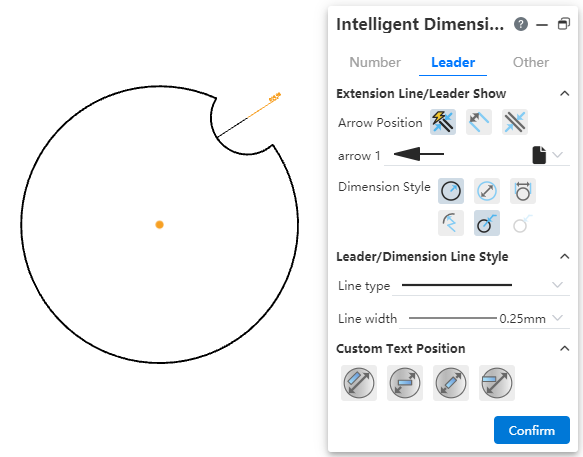
Task: Pick the centered inline text position icon
Action: pyautogui.click(x=451, y=383)
